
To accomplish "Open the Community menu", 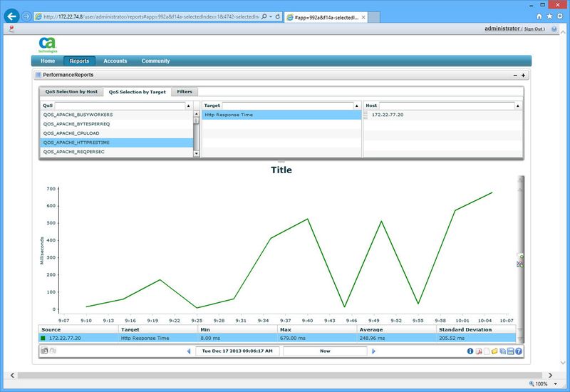I will point(155,61).
